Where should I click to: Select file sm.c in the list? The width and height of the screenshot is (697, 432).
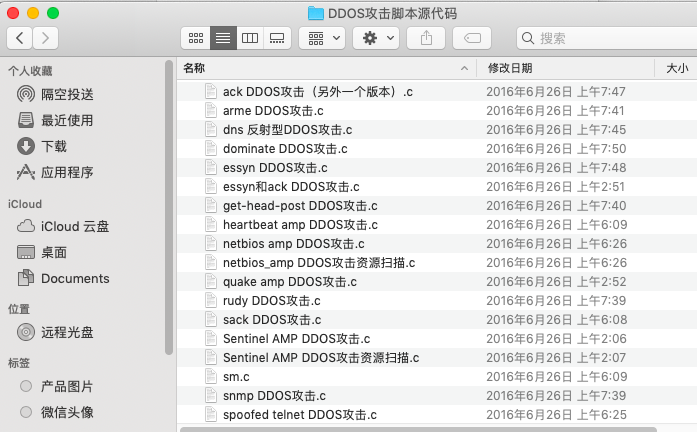[x=236, y=376]
